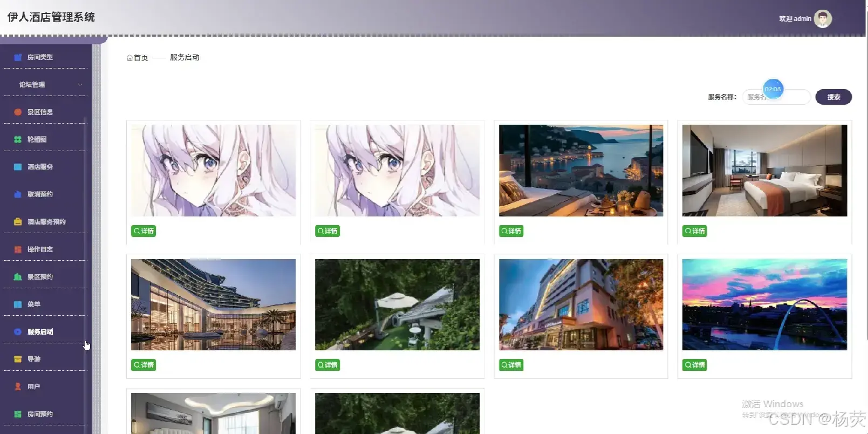868x434 pixels.
Task: Click the admin avatar icon
Action: point(823,18)
